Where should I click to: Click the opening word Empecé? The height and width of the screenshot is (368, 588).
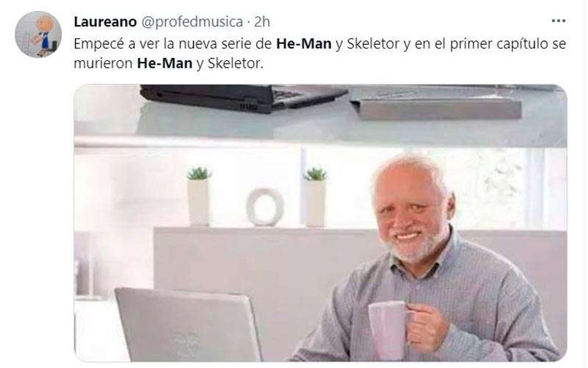[x=98, y=44]
